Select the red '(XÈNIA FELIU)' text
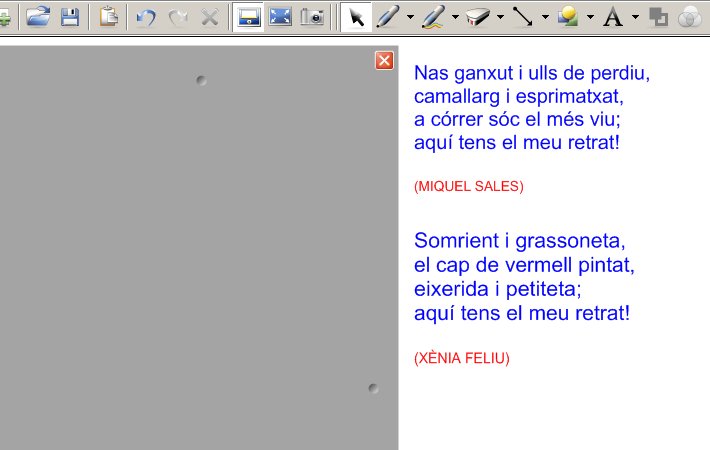 click(x=462, y=358)
